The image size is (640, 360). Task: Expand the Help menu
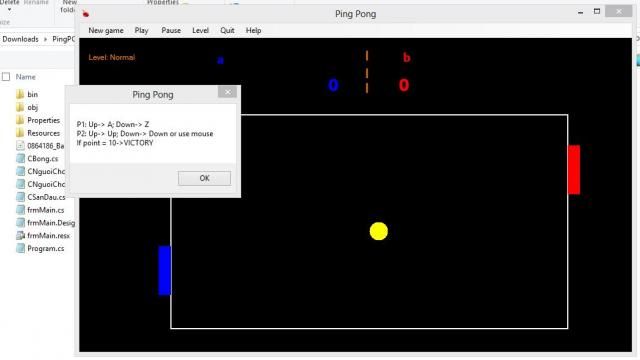[253, 31]
